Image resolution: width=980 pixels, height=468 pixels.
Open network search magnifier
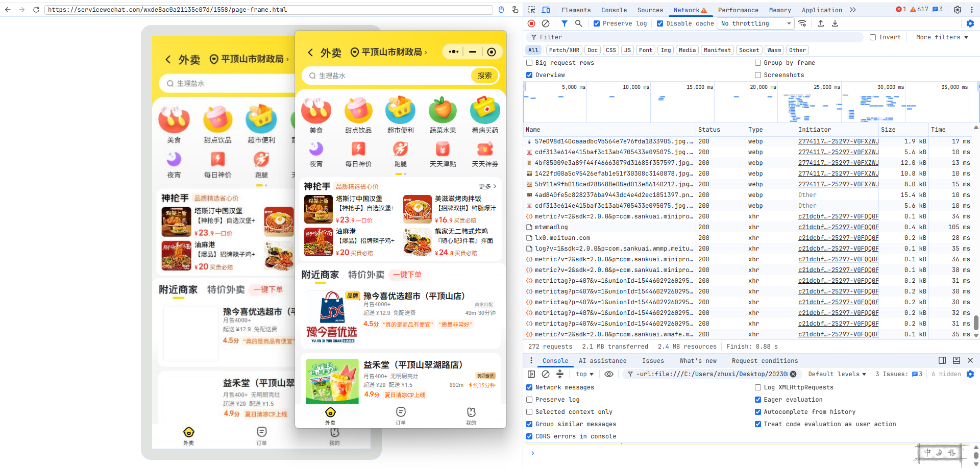click(579, 23)
